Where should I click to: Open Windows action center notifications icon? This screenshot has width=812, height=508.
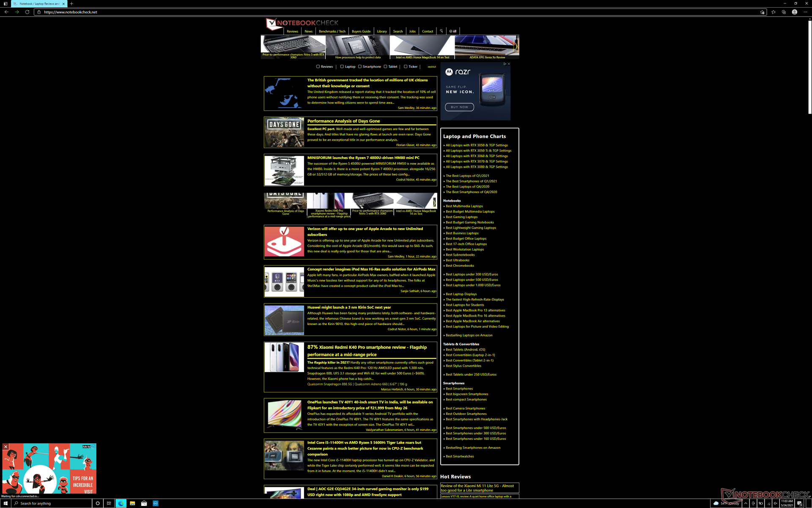coord(800,503)
